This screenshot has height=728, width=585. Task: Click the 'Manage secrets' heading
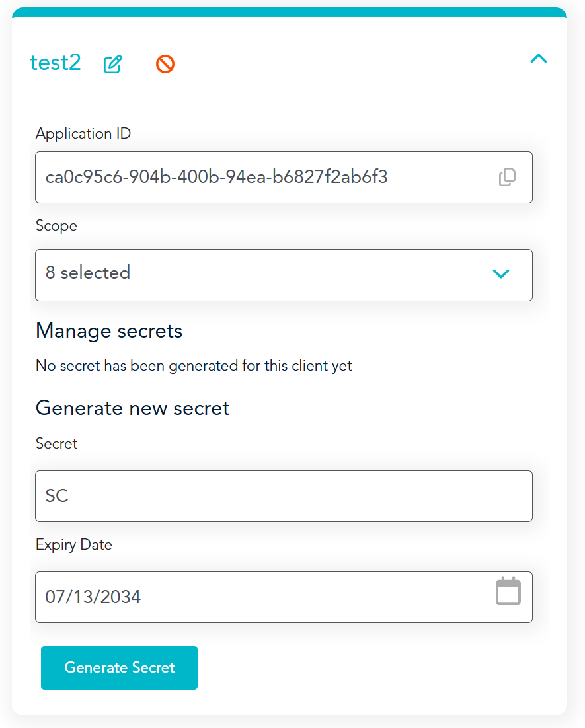click(x=109, y=330)
